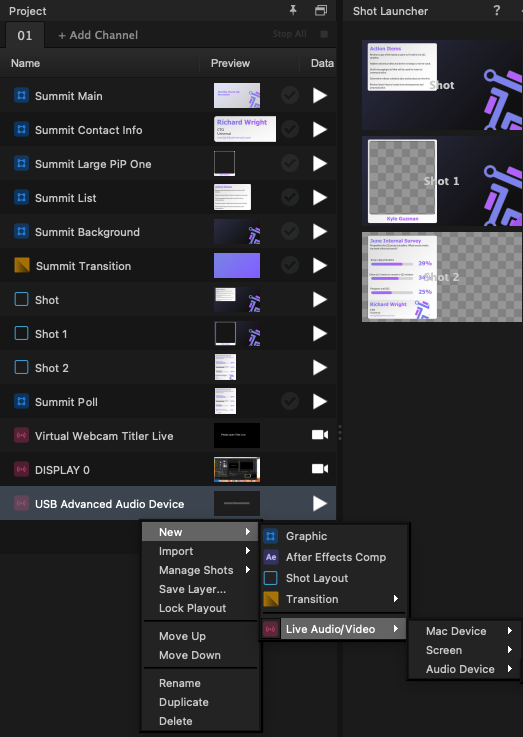Expand the Live Audio/Video submenu
Viewport: 523px width, 737px height.
point(334,629)
